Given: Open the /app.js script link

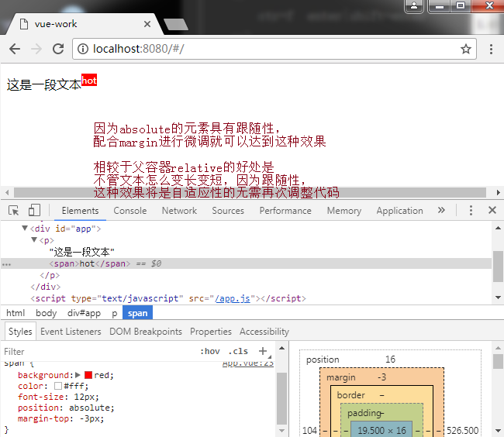Looking at the screenshot, I should 233,298.
